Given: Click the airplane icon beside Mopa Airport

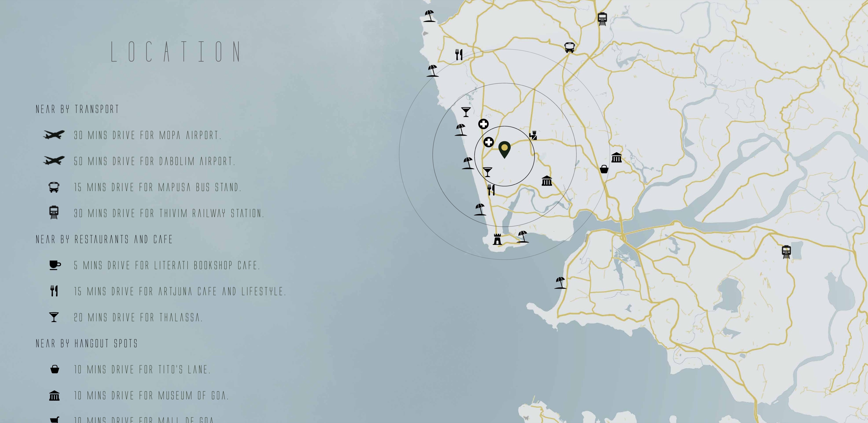Looking at the screenshot, I should (54, 135).
